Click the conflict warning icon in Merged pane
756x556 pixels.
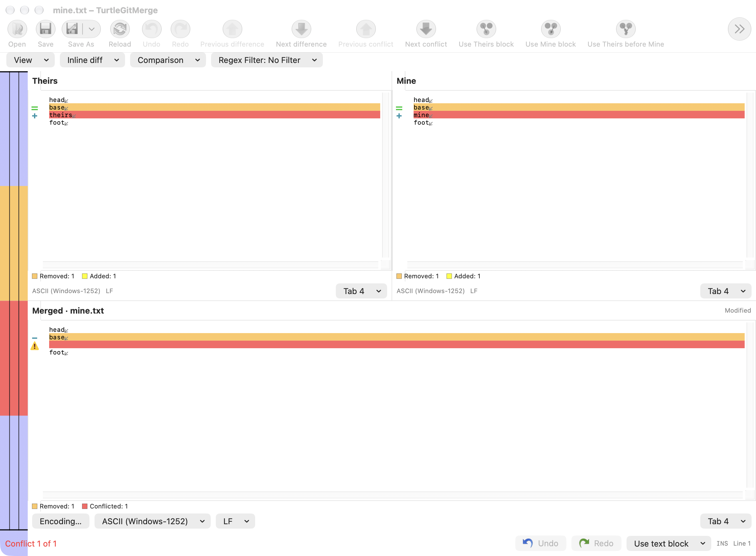point(35,346)
